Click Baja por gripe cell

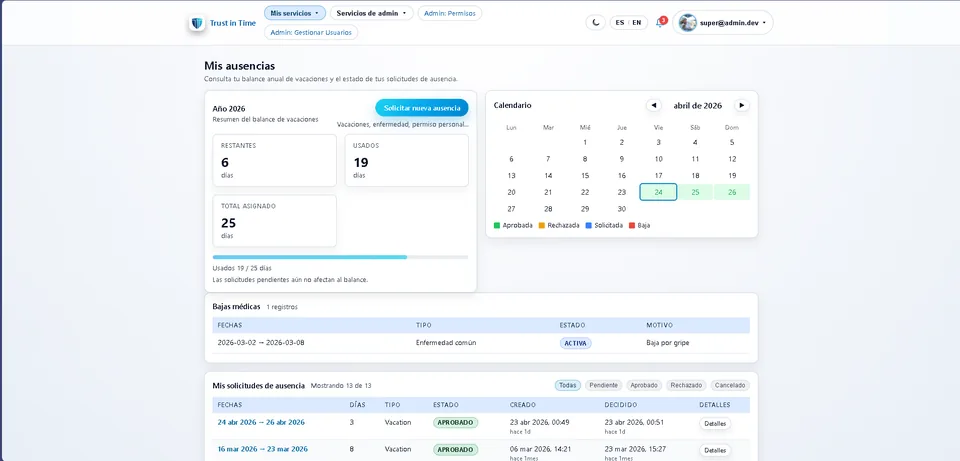pyautogui.click(x=667, y=343)
